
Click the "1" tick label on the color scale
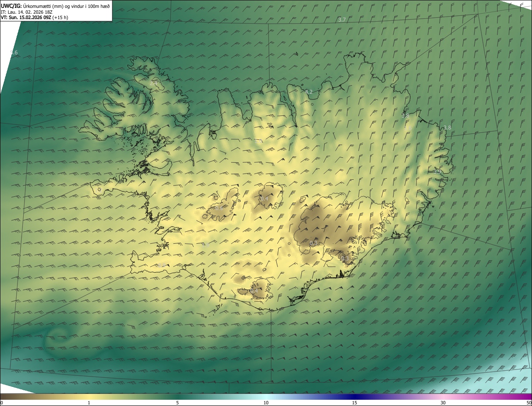pos(89,403)
